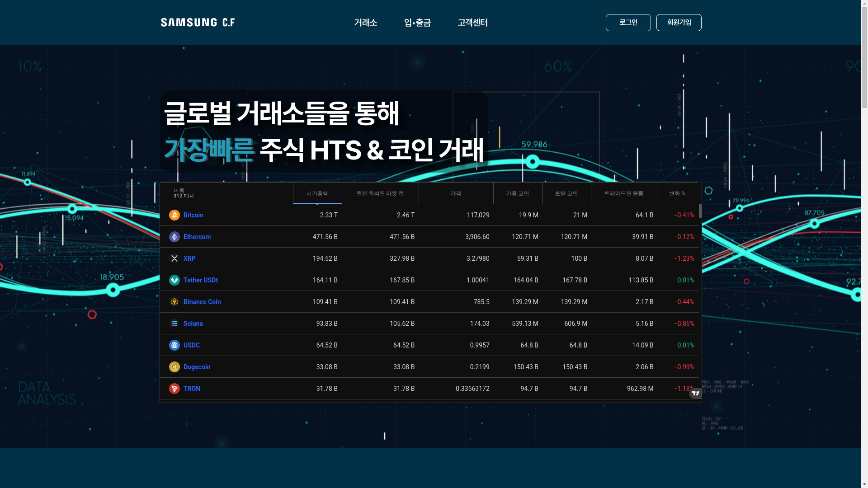Click XRP price 3.27980
This screenshot has width=868, height=488.
click(478, 258)
